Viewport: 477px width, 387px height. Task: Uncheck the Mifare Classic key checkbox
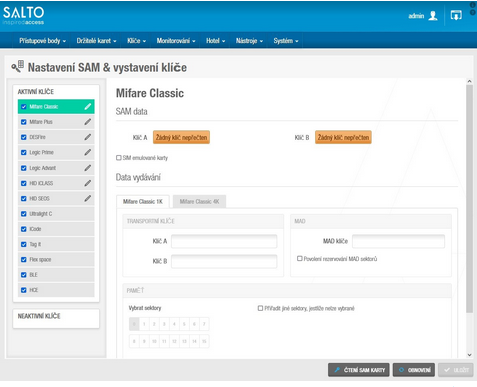[x=24, y=107]
